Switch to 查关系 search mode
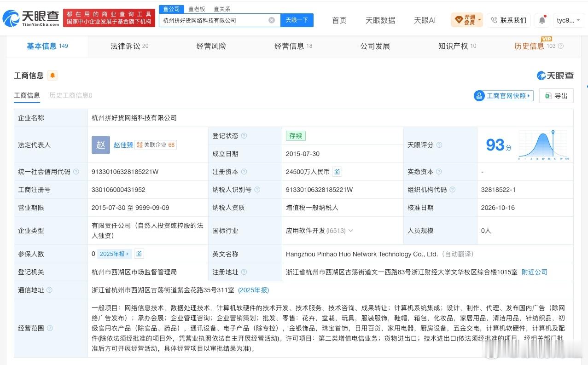The image size is (588, 365). coord(222,9)
